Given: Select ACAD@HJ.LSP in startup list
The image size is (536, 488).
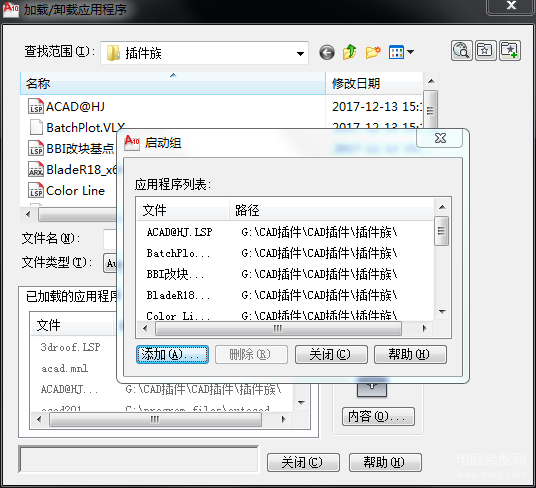Looking at the screenshot, I should pos(285,232).
